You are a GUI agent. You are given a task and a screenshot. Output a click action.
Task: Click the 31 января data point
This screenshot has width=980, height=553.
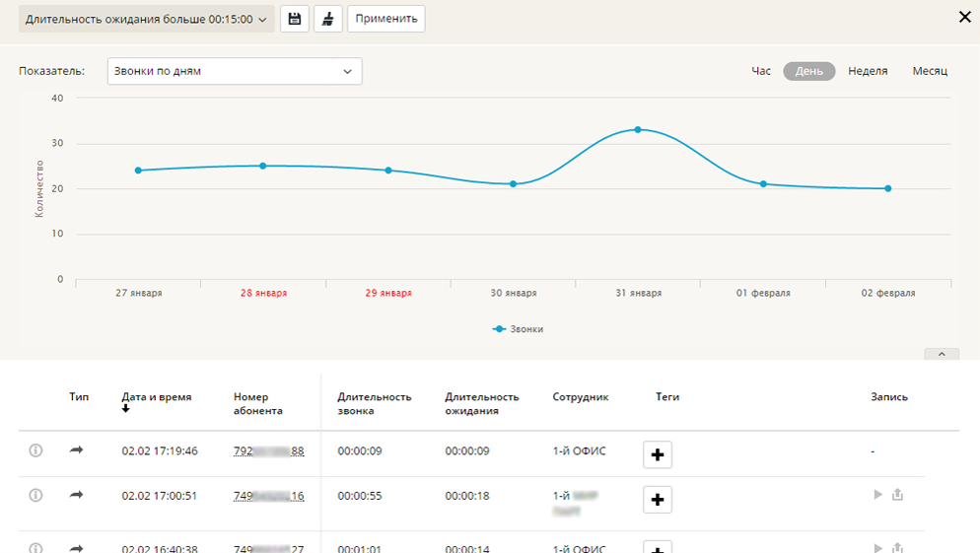638,129
